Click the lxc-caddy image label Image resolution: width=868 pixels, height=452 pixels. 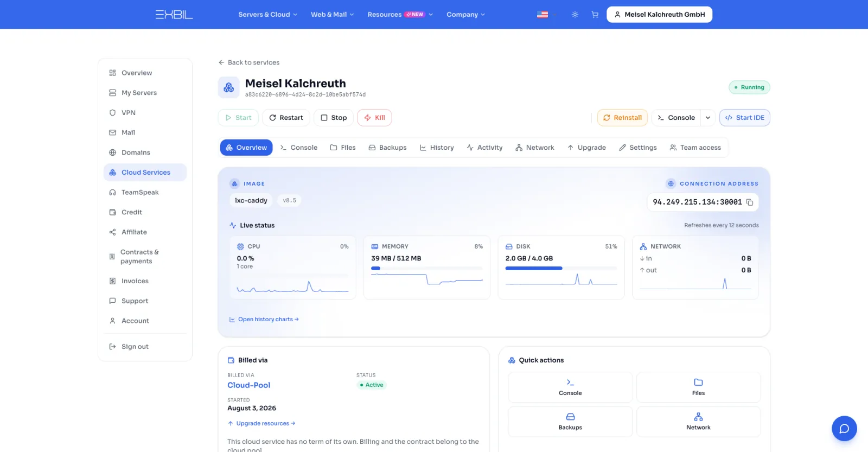click(251, 201)
